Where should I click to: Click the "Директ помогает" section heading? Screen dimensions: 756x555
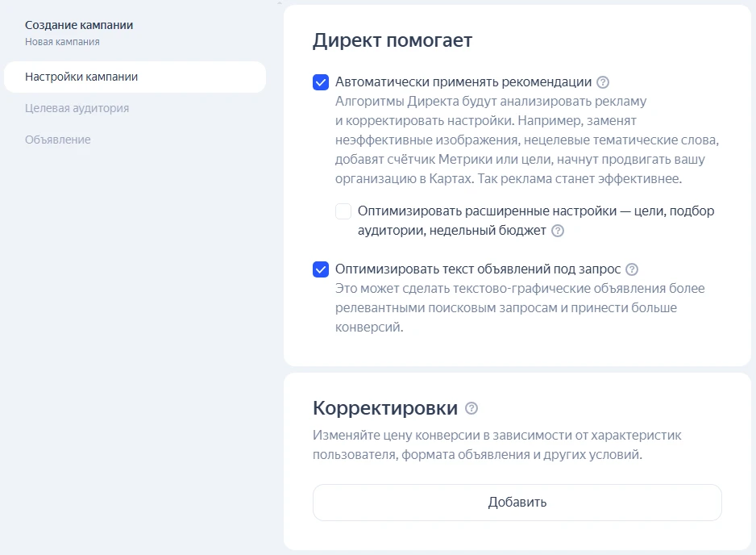(392, 40)
